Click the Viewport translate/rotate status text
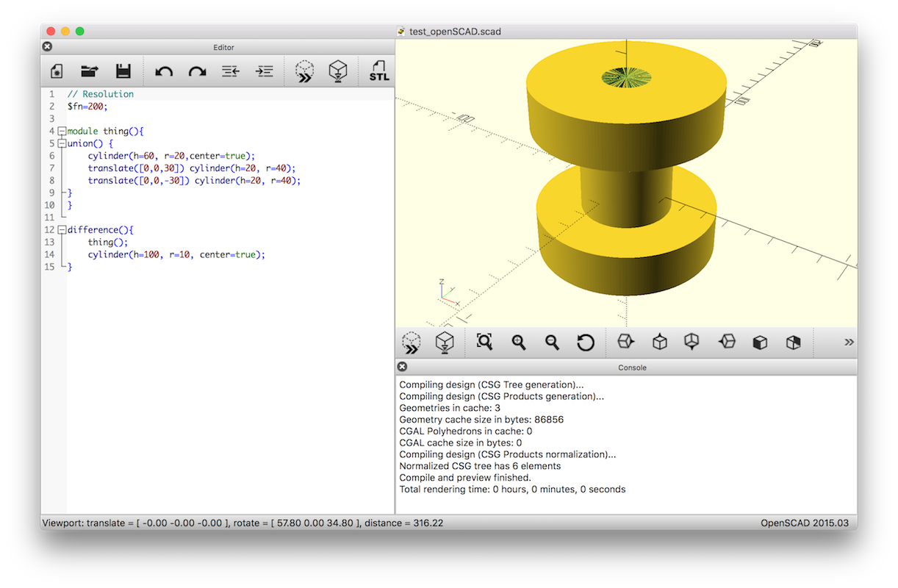Image resolution: width=898 pixels, height=588 pixels. [x=243, y=523]
